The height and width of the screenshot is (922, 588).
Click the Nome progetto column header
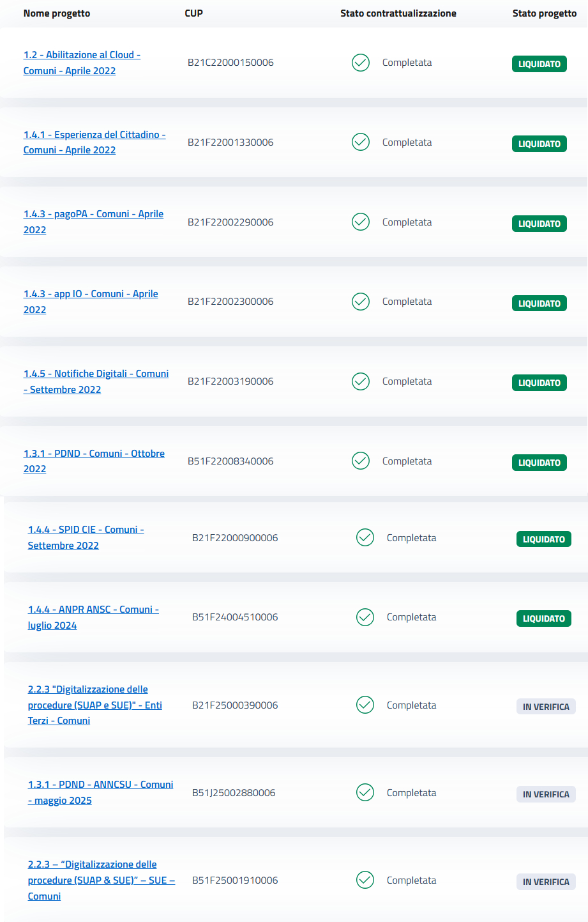pos(57,13)
